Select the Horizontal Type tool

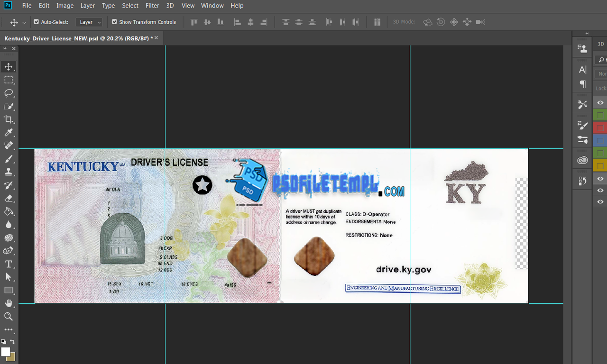(9, 264)
